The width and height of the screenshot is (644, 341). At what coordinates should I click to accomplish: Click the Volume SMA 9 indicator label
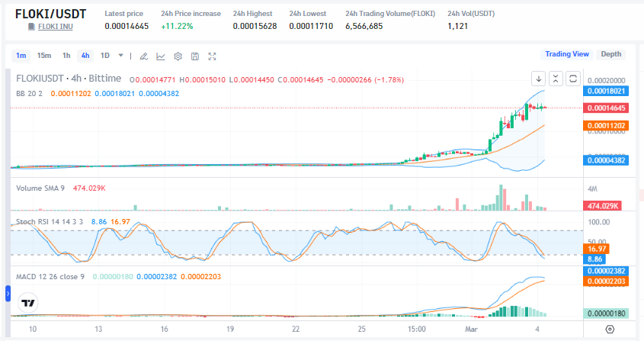pyautogui.click(x=40, y=188)
